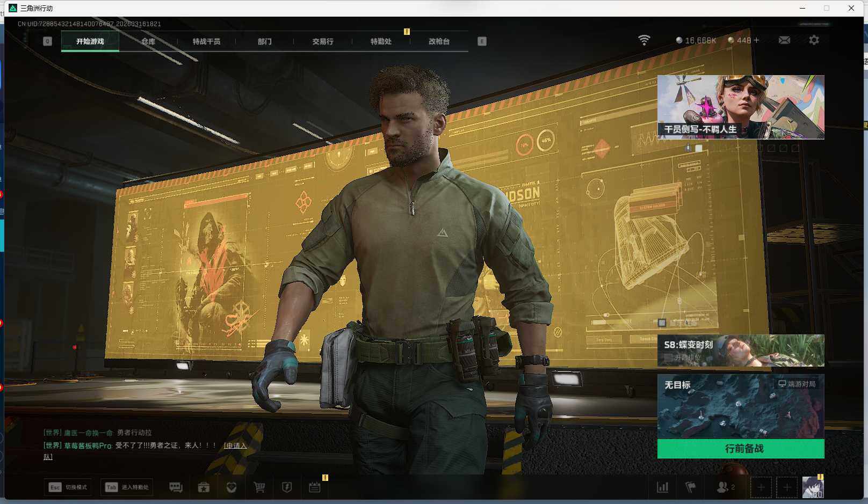Toggle the 开启排位 ranked checkbox
Screen dimensions: 868x504
(668, 357)
